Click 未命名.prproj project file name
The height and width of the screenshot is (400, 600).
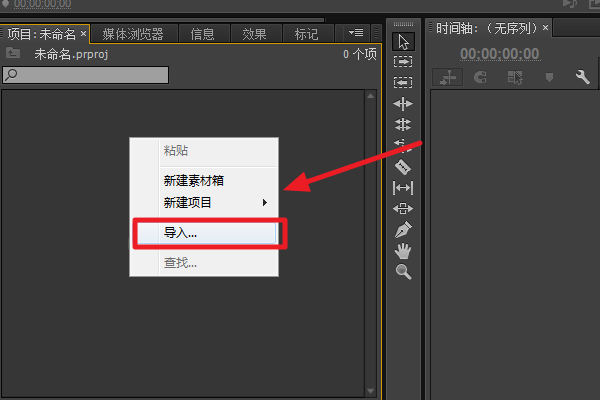[x=71, y=54]
